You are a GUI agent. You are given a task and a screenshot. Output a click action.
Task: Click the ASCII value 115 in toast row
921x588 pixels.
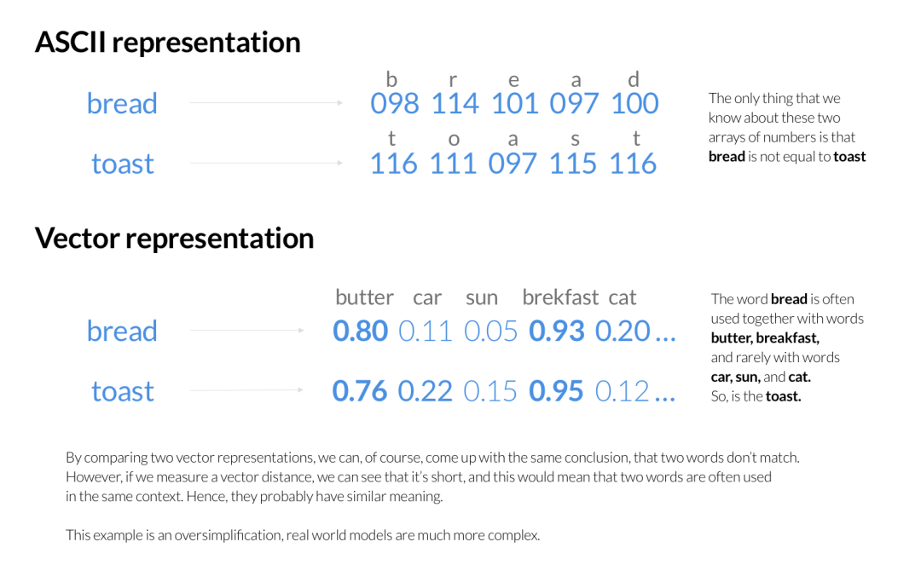tap(573, 164)
